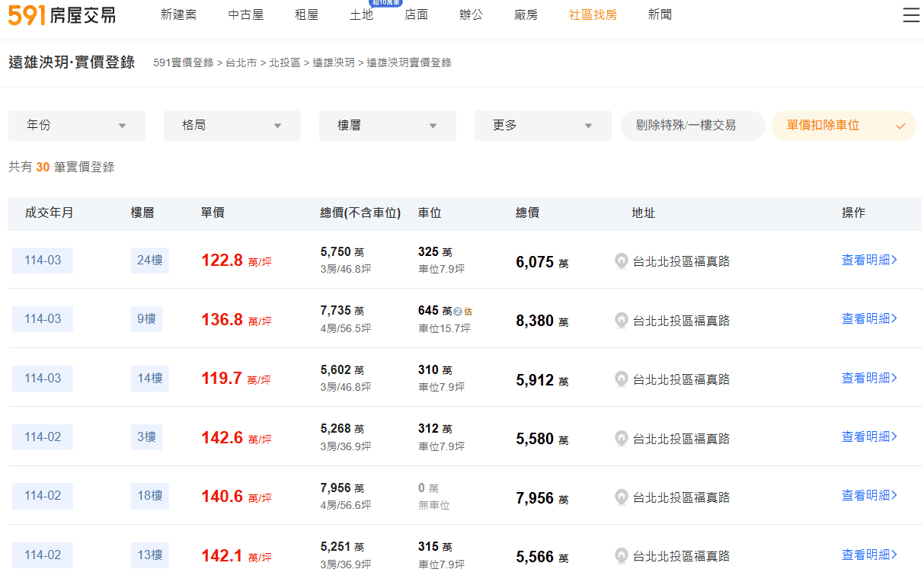Click map pin icon in 14樓 row
Screen dimensions: 924x582
tap(622, 379)
